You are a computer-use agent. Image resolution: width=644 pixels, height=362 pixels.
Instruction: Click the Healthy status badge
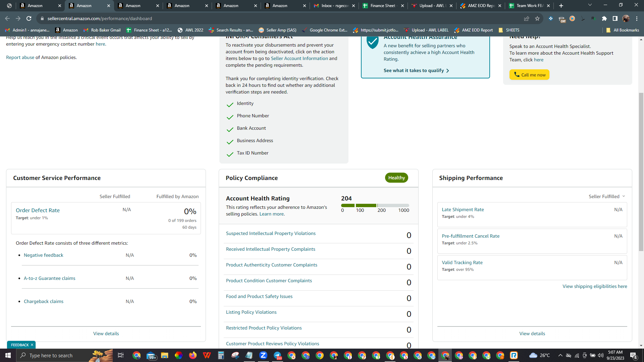[x=396, y=178]
